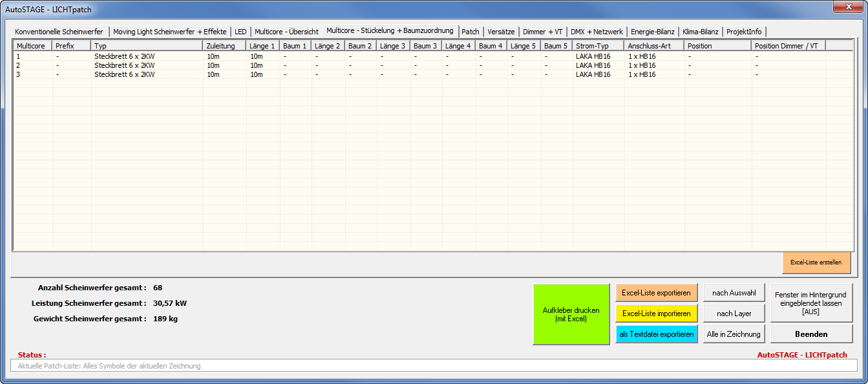
Task: Open the Moving Light Scheinwerfer + Effekte tab
Action: pos(170,32)
